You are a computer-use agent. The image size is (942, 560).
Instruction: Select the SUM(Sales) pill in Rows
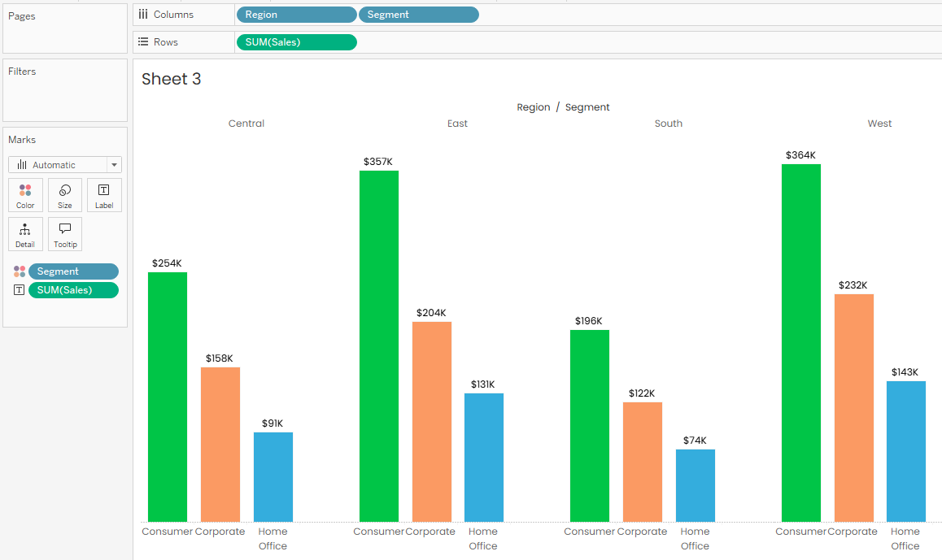(x=295, y=42)
